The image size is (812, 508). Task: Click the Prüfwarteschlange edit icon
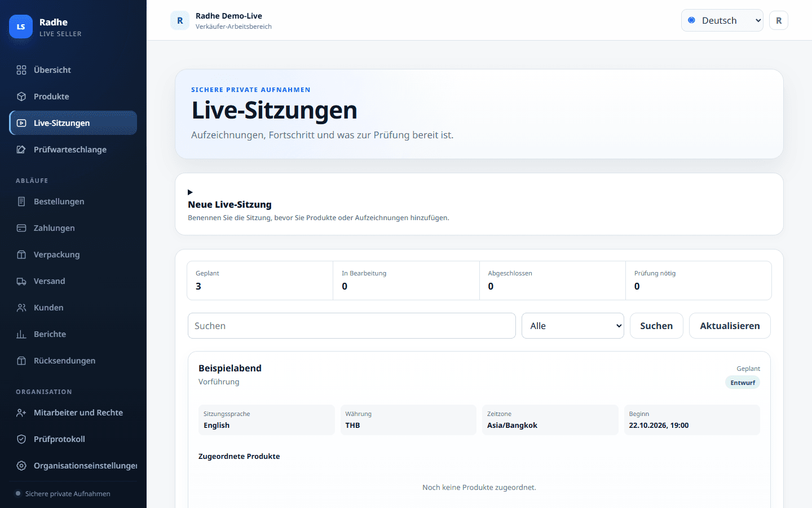point(21,150)
